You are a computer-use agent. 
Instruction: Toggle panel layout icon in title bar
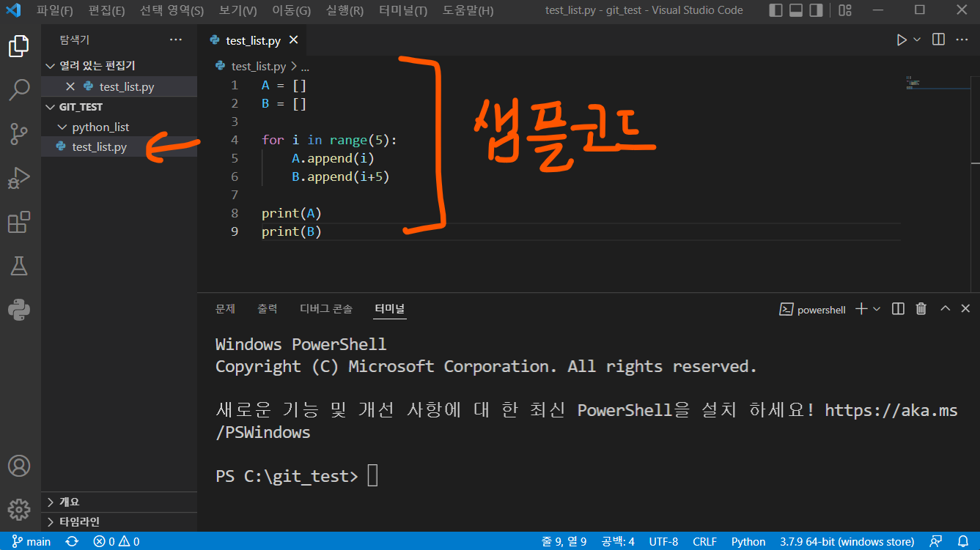pyautogui.click(x=796, y=10)
